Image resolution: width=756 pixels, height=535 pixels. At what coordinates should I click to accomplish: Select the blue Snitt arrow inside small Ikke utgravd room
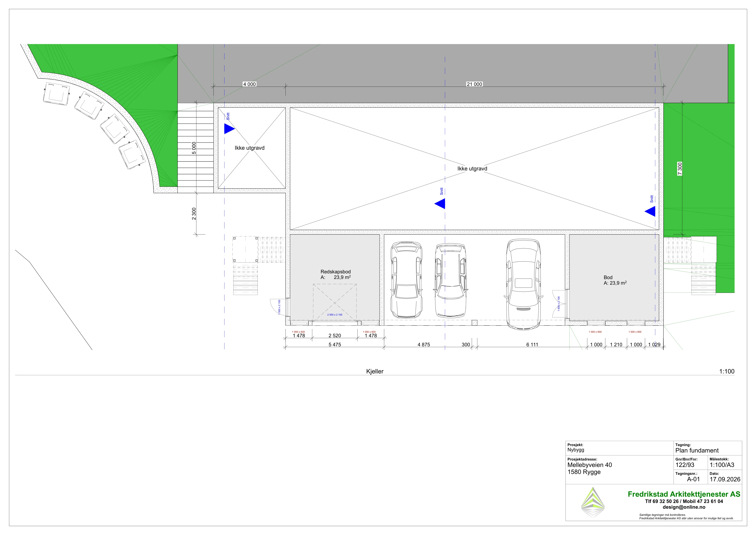229,129
